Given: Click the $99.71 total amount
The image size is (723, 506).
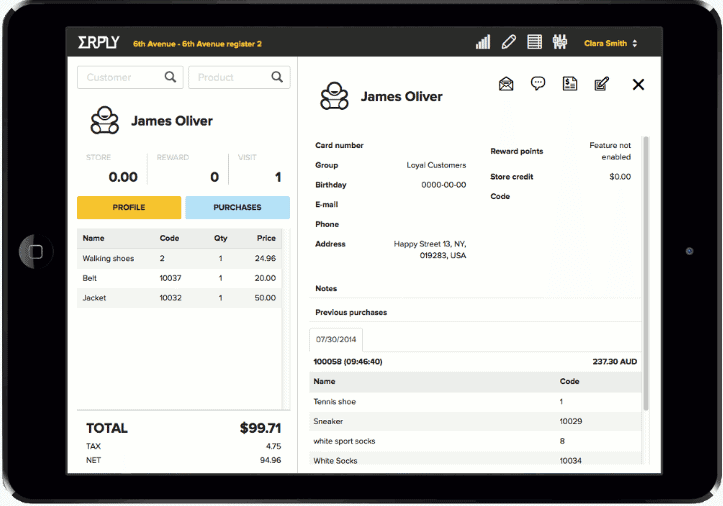Looking at the screenshot, I should coord(260,428).
